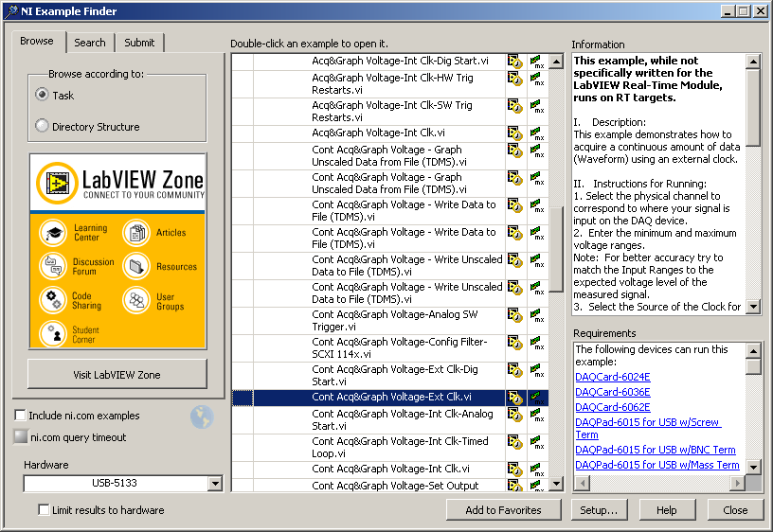The image size is (773, 532).
Task: Click VI icon for Acq&Graph Voltage-Int Clk-HW Trig Restarts.vi
Action: (515, 79)
